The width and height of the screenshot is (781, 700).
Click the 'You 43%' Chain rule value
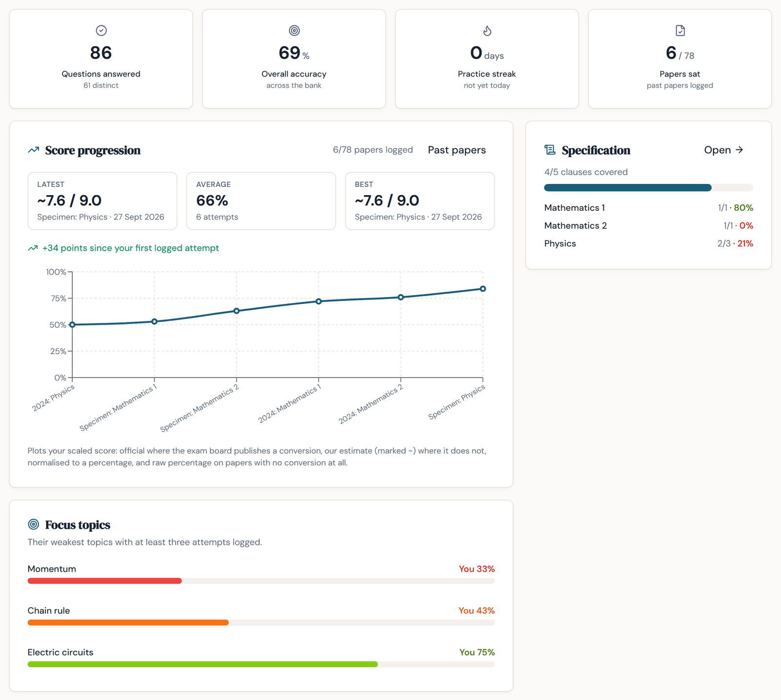click(477, 611)
